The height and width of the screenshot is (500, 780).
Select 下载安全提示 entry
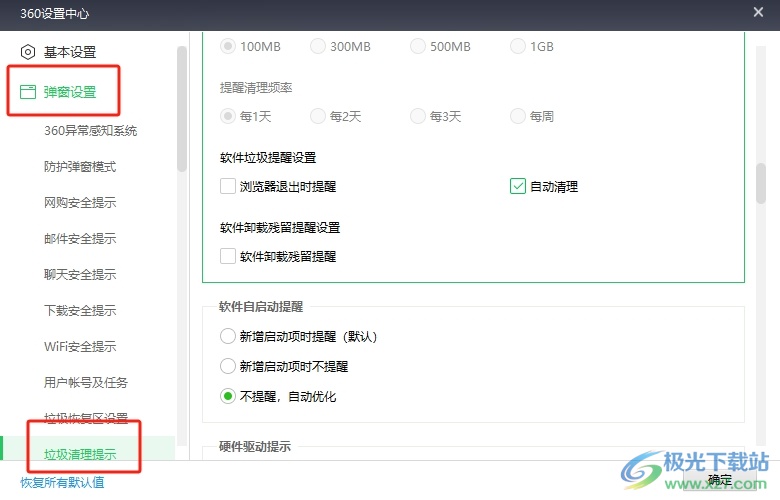[80, 310]
